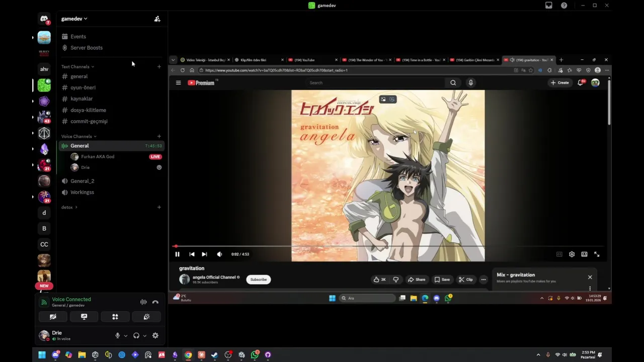Collapse the Text Channels category

pyautogui.click(x=77, y=67)
